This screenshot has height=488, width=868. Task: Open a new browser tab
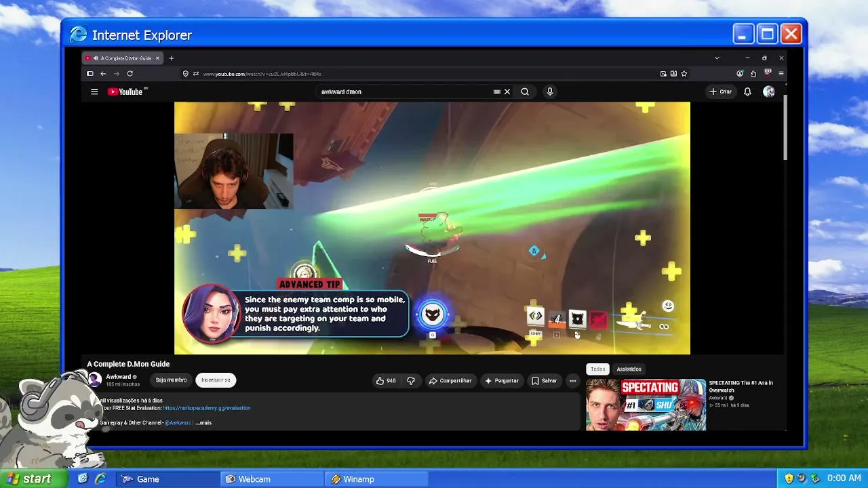click(x=171, y=58)
